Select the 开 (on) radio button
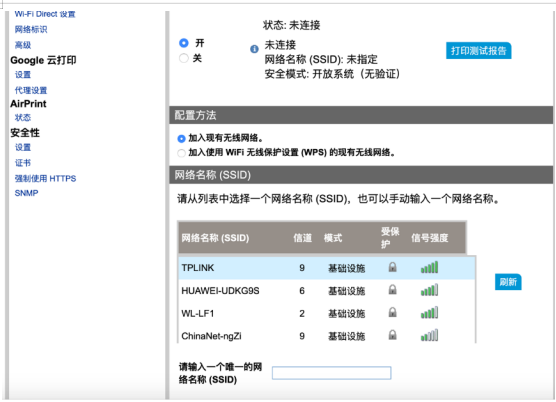This screenshot has width=556, height=402. (x=184, y=43)
